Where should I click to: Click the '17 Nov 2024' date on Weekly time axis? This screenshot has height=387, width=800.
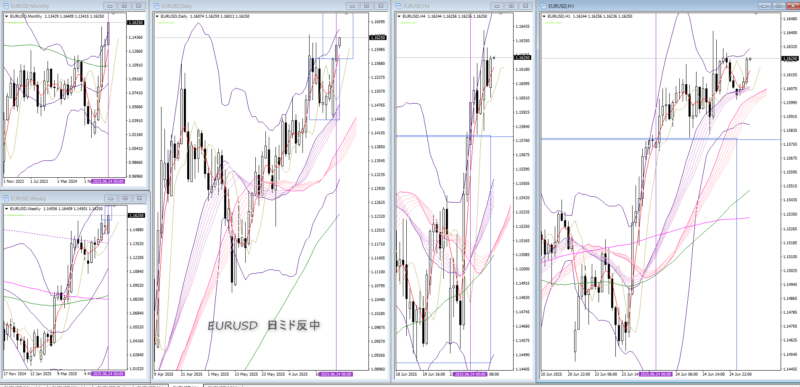tap(14, 374)
